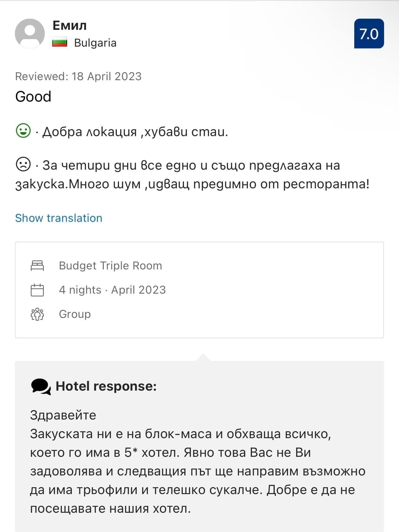The width and height of the screenshot is (399, 532).
Task: Click the Budget Triple Room label
Action: click(110, 266)
